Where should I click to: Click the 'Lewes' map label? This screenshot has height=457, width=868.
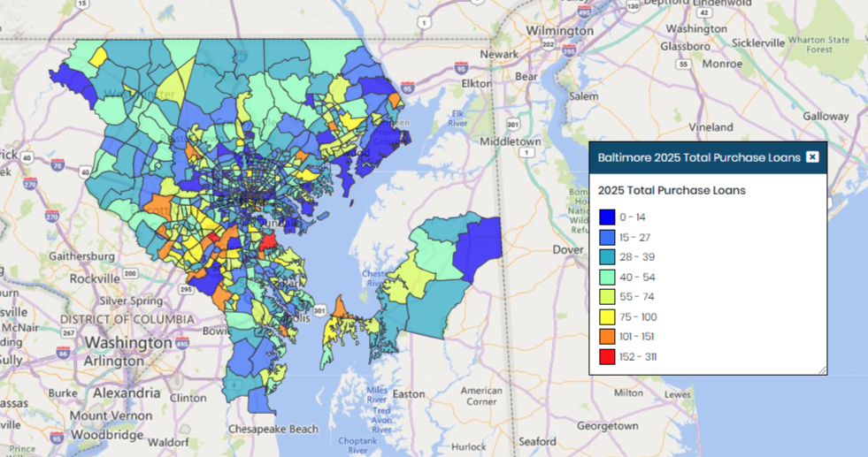(678, 394)
